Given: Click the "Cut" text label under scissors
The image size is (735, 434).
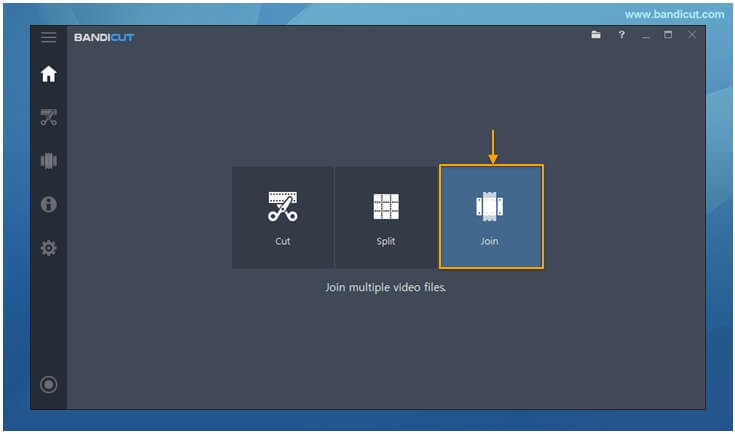Looking at the screenshot, I should (283, 241).
